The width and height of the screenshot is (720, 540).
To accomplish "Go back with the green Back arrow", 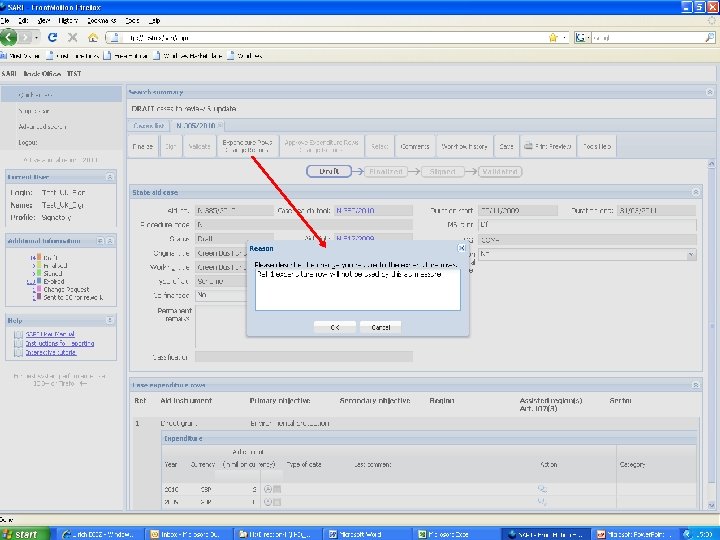I will [8, 37].
